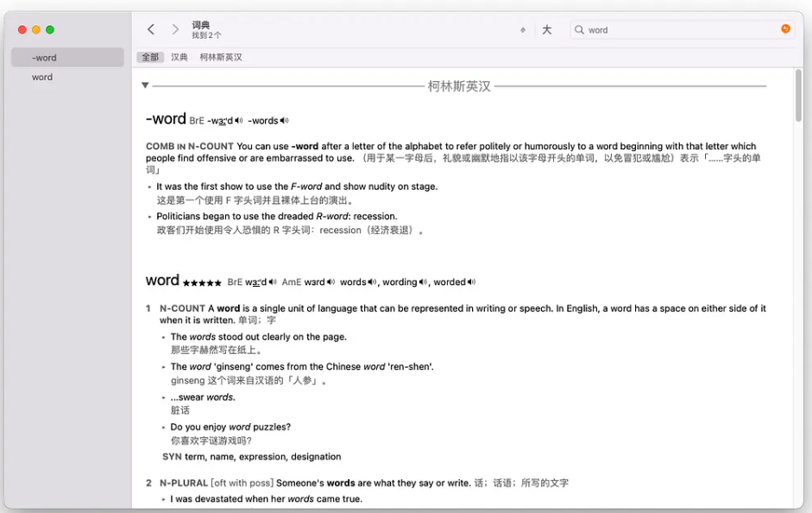
Task: Click the 词典 window title
Action: point(201,25)
